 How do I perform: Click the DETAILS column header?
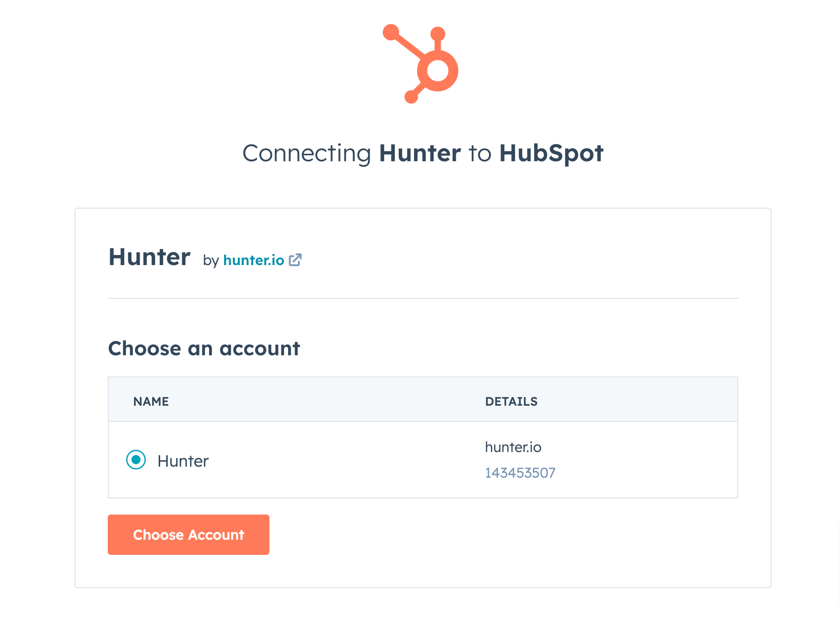(511, 401)
